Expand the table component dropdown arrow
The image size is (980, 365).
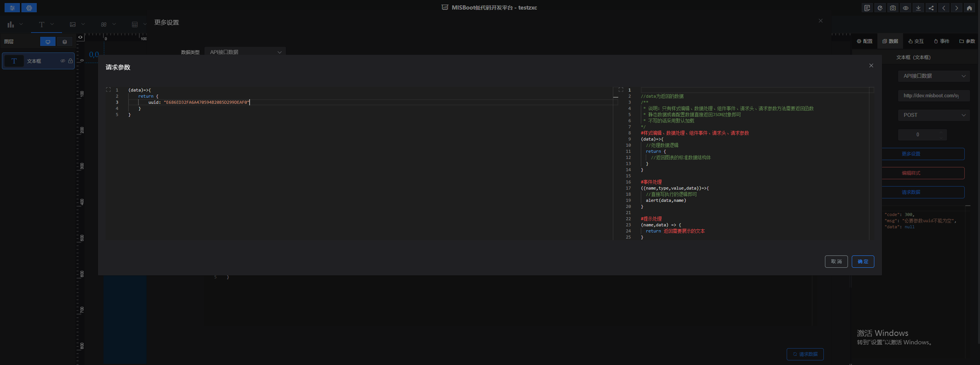coord(144,24)
